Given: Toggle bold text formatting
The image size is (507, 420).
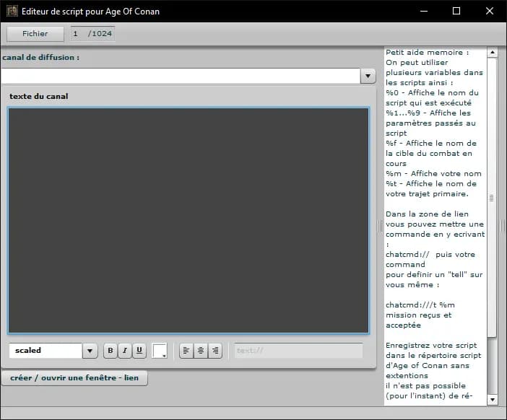Looking at the screenshot, I should [x=110, y=351].
